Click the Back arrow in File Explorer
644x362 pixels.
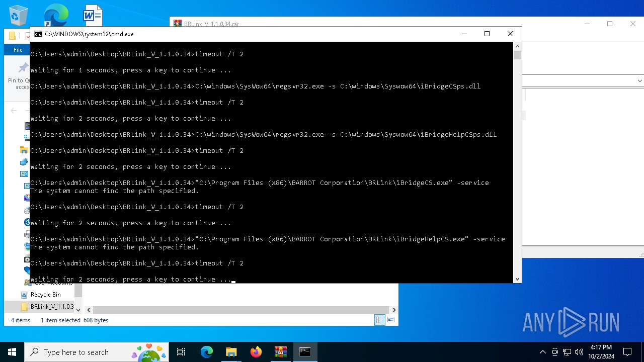(x=14, y=111)
